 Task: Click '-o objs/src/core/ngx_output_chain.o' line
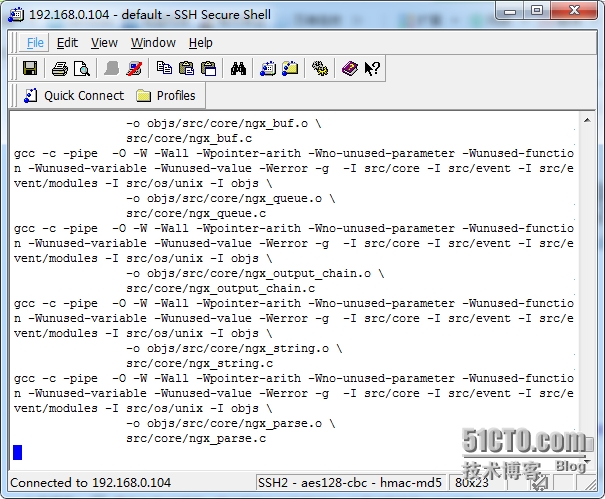click(255, 273)
